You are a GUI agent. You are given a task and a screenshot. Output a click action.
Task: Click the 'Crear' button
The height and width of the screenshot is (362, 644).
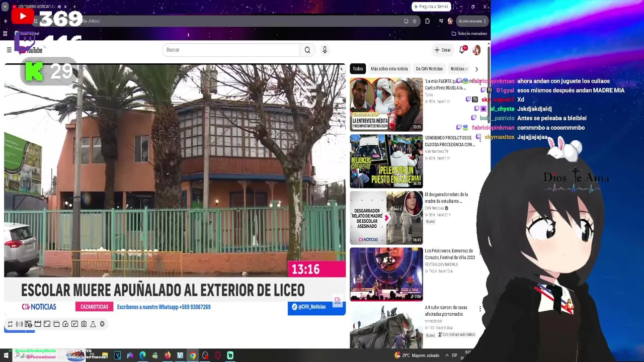coord(443,50)
